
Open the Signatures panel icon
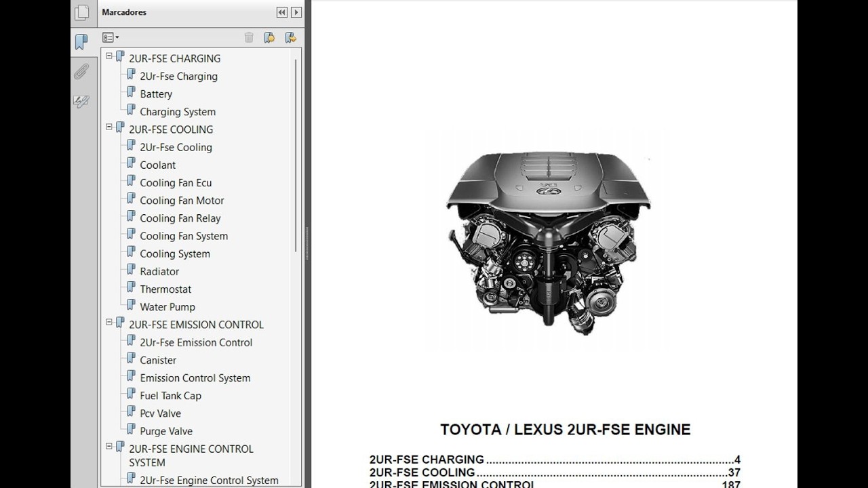point(81,102)
